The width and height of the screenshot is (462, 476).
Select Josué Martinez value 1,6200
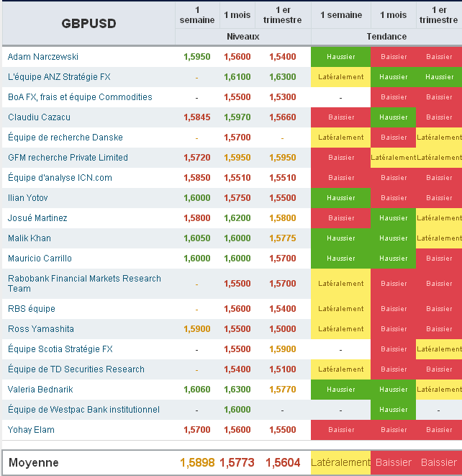(x=237, y=218)
